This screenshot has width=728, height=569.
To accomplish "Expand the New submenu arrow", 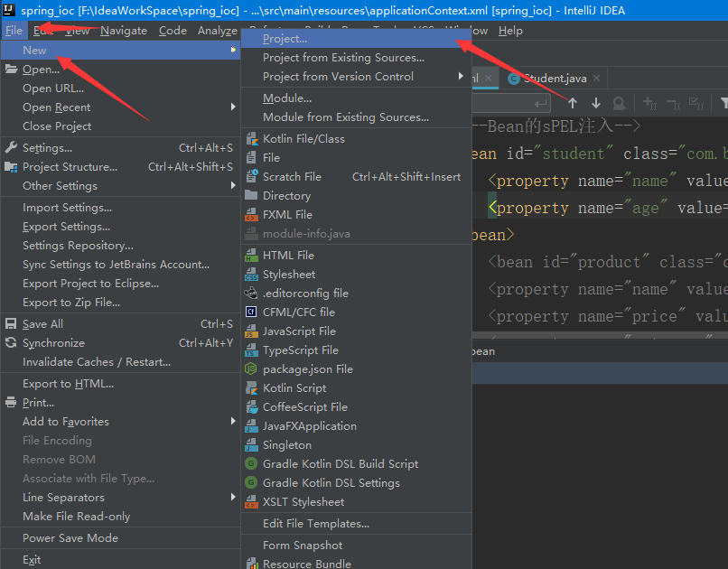I will [x=233, y=50].
